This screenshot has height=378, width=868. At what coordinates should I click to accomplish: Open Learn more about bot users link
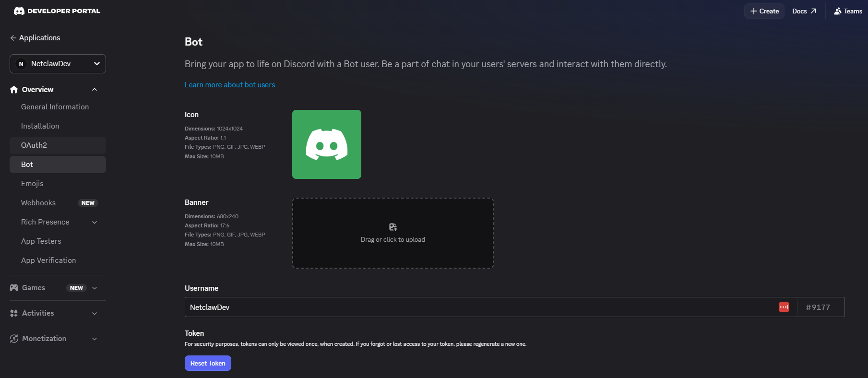(230, 85)
